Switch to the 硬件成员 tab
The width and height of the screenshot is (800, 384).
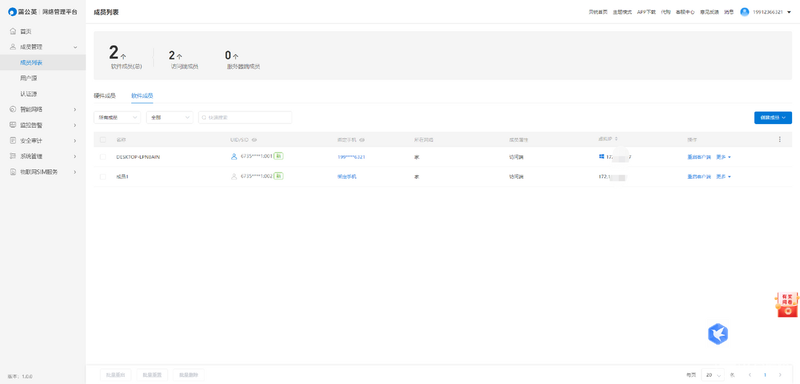105,95
